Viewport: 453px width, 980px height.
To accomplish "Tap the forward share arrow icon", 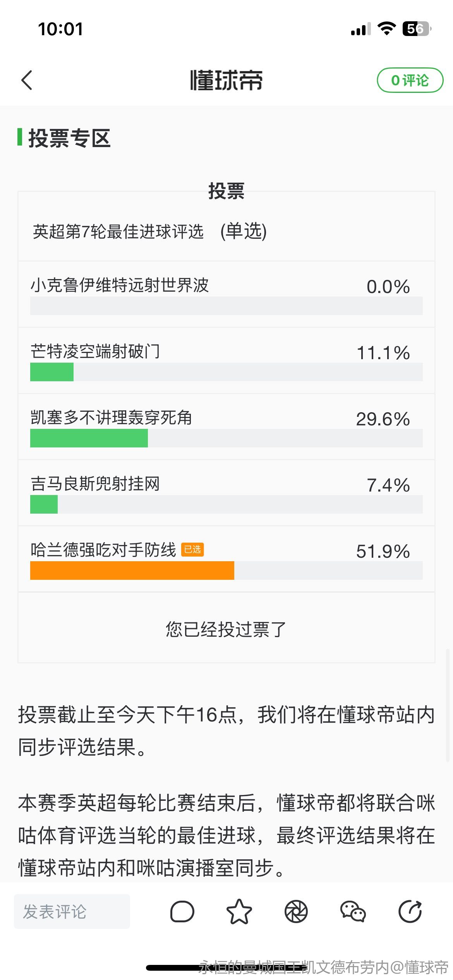I will (x=410, y=911).
